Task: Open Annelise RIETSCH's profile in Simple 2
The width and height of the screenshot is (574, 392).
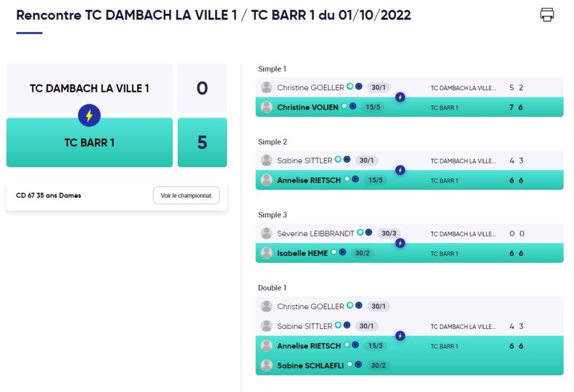Action: tap(309, 180)
